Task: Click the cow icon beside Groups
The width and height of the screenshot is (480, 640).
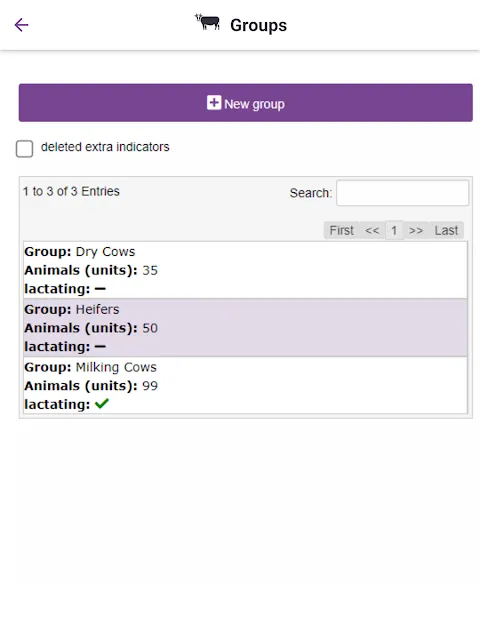Action: coord(207,22)
